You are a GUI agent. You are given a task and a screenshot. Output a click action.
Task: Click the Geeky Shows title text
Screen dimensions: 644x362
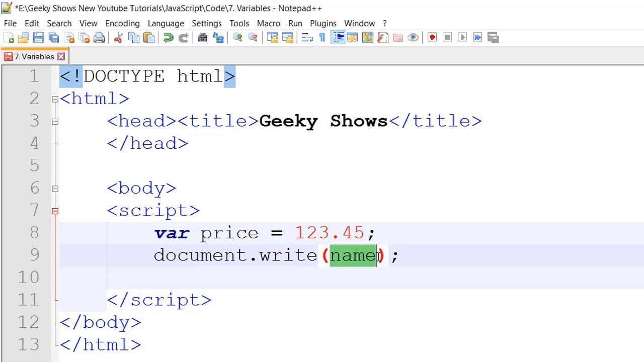coord(324,121)
